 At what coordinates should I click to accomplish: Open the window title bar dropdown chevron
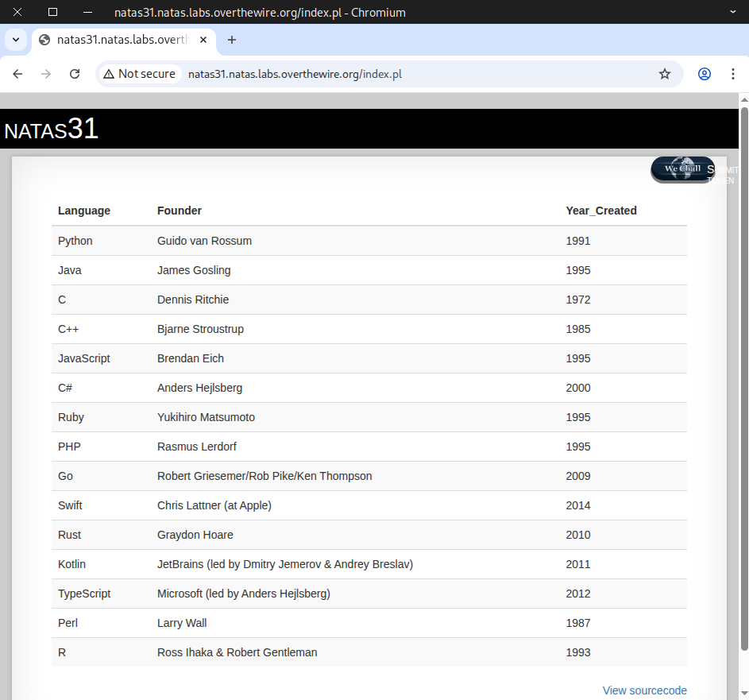[x=732, y=12]
